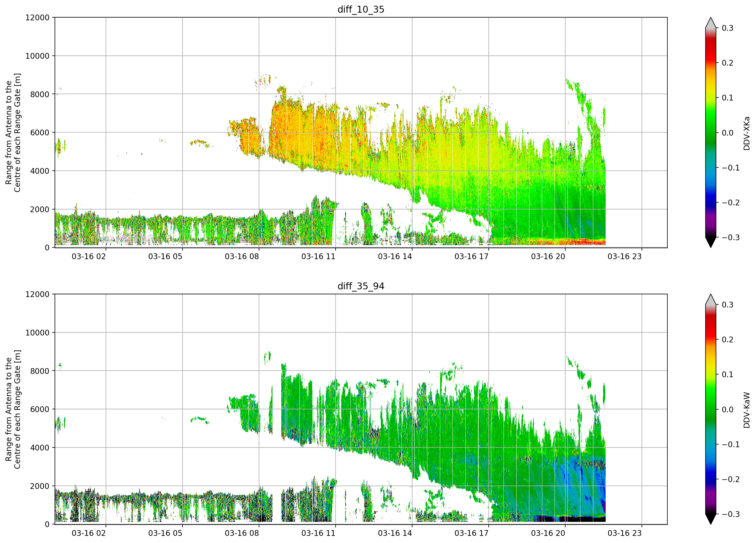Click the black lower arrow of the DDV-XKa colorbar
756x543 pixels.
711,242
